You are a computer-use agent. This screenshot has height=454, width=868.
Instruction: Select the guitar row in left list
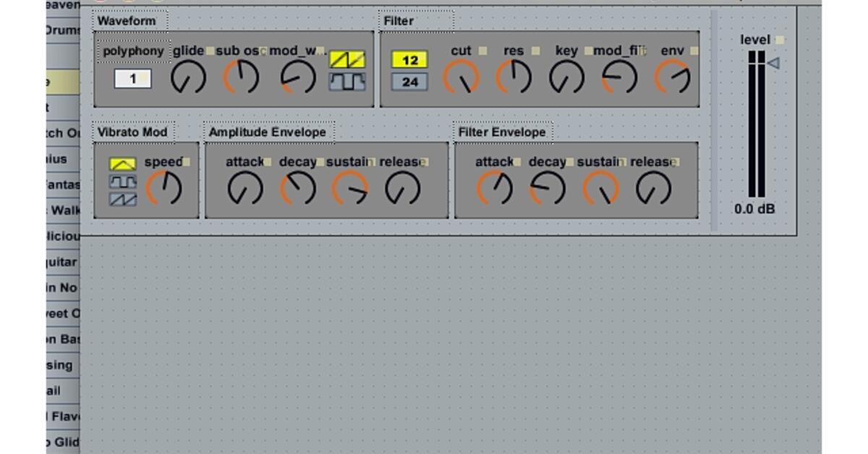(x=63, y=262)
